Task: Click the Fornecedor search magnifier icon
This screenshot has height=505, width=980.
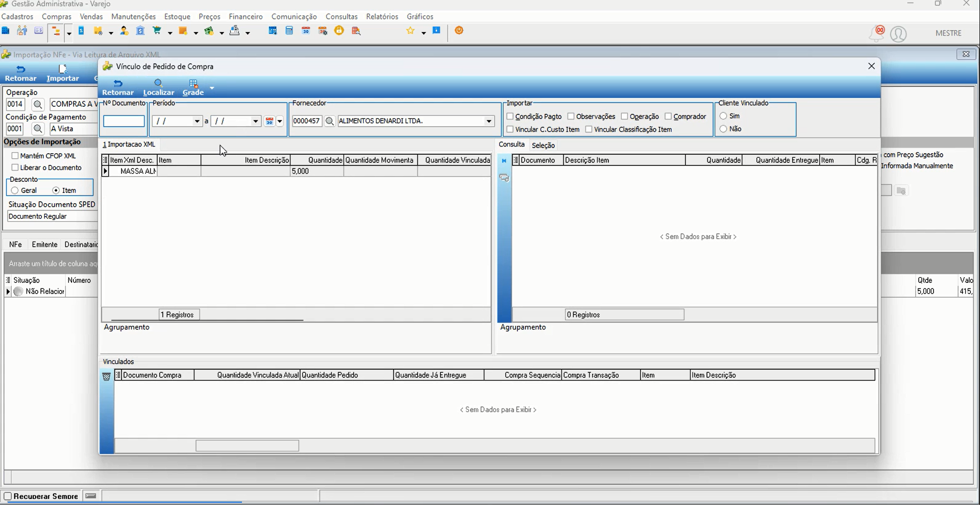Action: point(330,121)
